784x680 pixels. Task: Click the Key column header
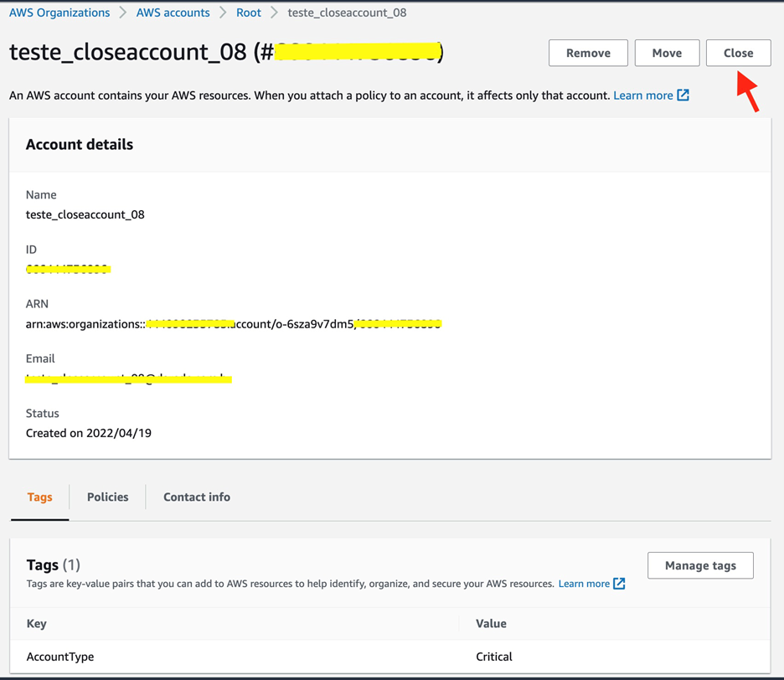37,624
